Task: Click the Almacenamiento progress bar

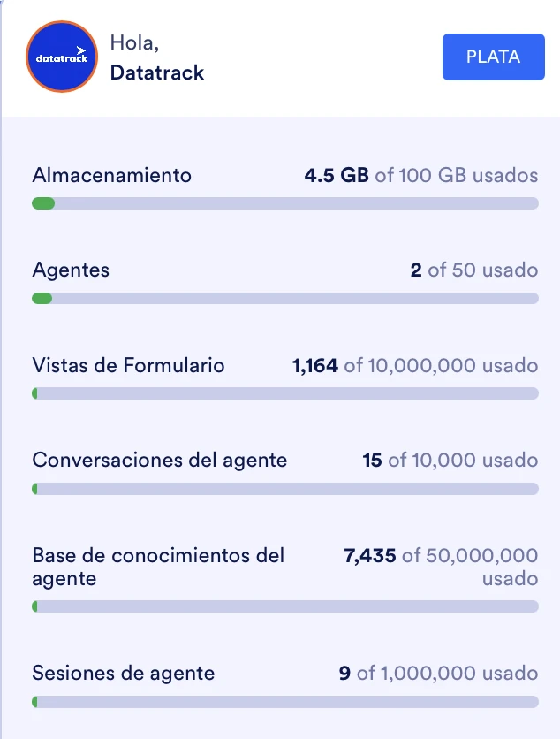Action: (x=284, y=203)
